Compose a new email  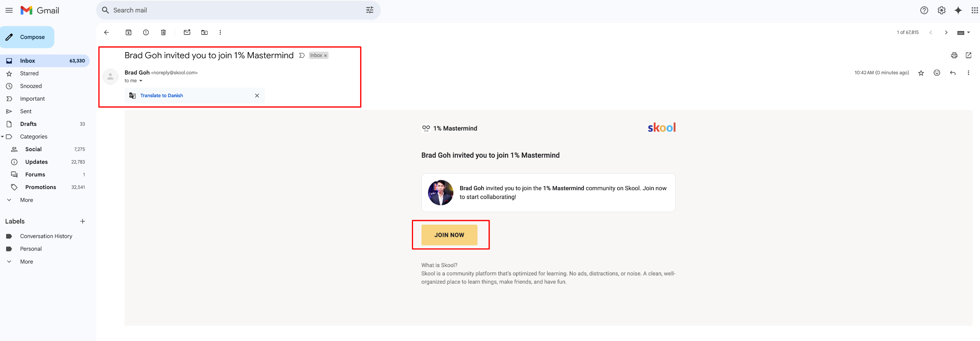click(x=27, y=37)
